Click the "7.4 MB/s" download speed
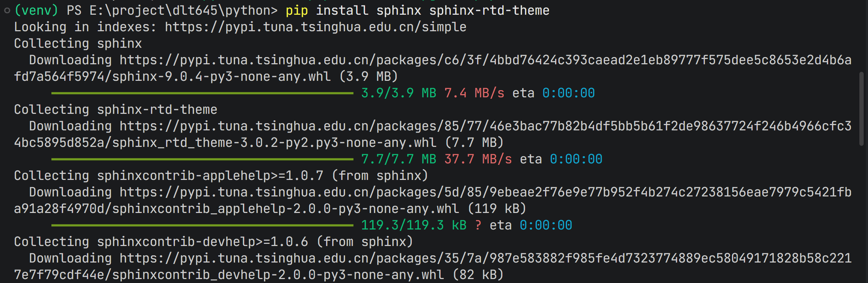 [x=474, y=93]
